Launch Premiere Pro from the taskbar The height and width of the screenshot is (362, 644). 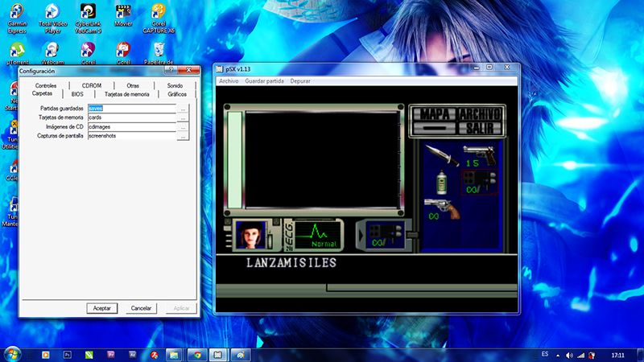point(110,355)
